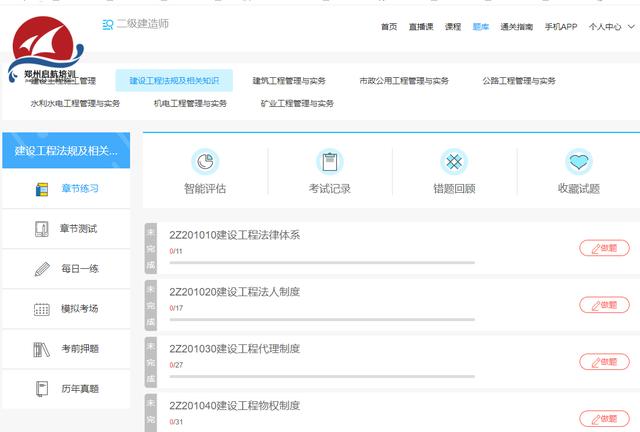Open 历年真题 sidebar link

click(x=80, y=389)
